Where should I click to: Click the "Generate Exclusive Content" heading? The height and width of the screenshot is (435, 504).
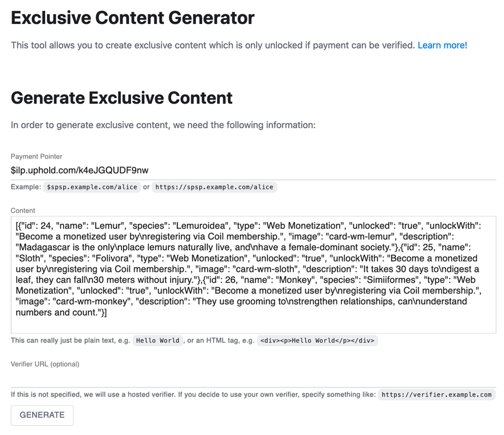tap(122, 98)
